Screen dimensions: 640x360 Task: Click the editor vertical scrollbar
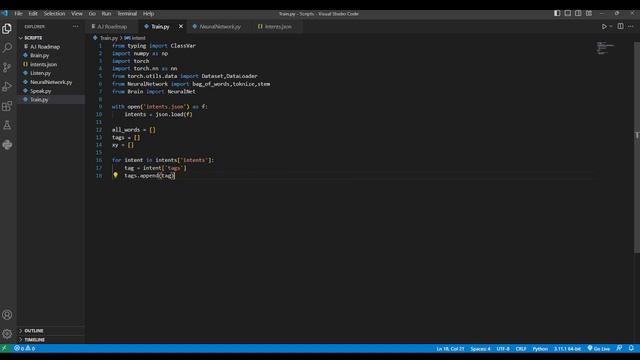click(x=637, y=147)
